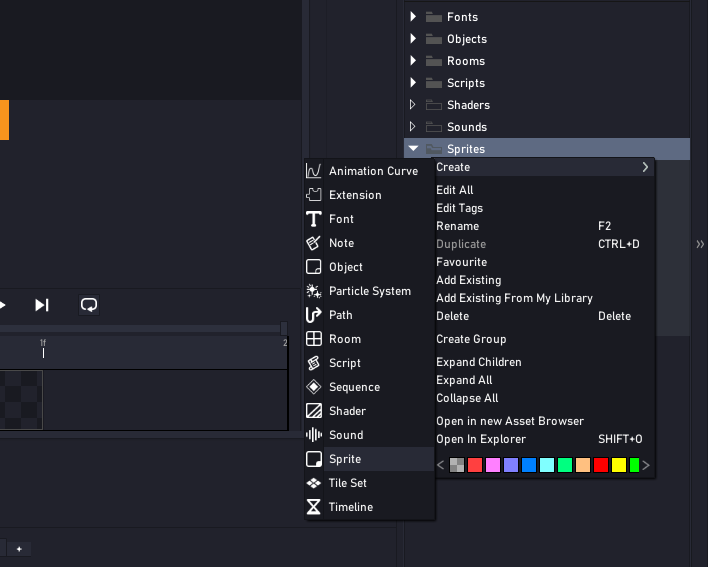Image resolution: width=708 pixels, height=567 pixels.
Task: Pick the periwinkle purple colour swatch
Action: coord(511,465)
